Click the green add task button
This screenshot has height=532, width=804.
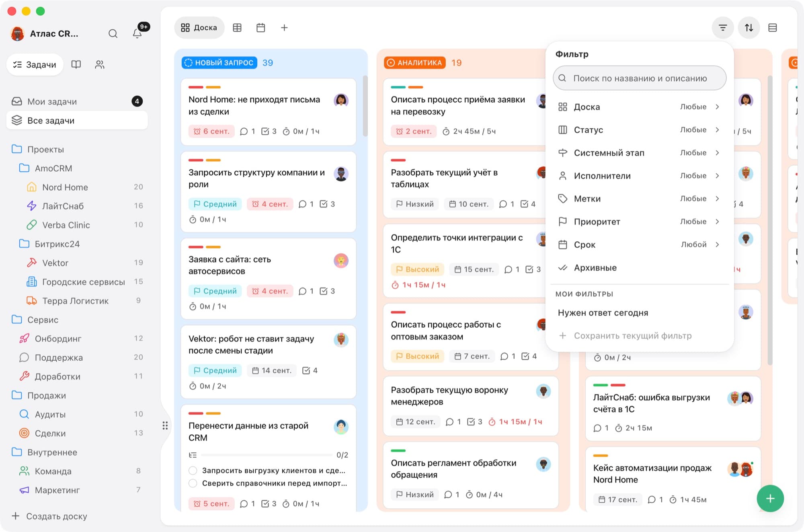point(770,499)
